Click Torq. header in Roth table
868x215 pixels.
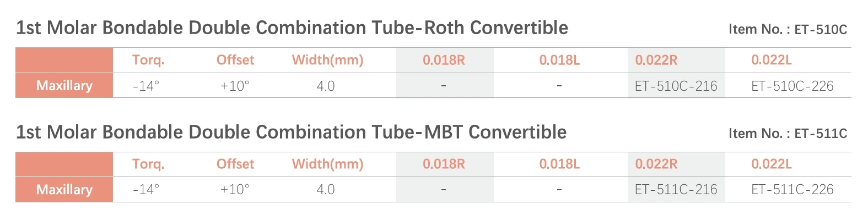click(x=148, y=60)
